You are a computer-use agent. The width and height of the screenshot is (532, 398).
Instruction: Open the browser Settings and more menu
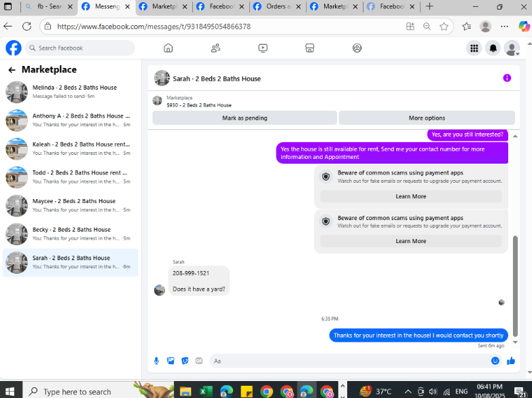click(x=505, y=26)
